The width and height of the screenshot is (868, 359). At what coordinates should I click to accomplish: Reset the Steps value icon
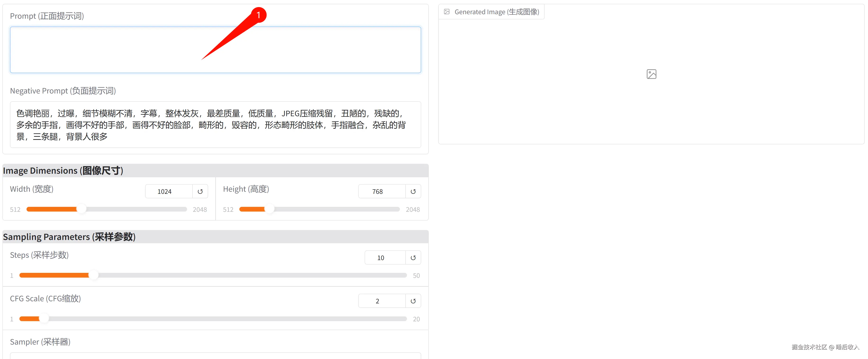413,258
